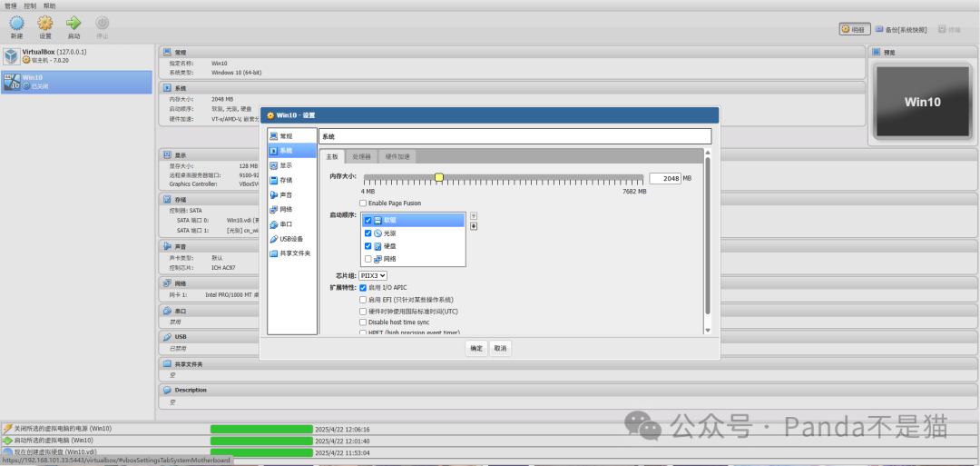Select the VirtualBox (127.0.0.1) host entry
The height and width of the screenshot is (466, 980).
(76, 56)
